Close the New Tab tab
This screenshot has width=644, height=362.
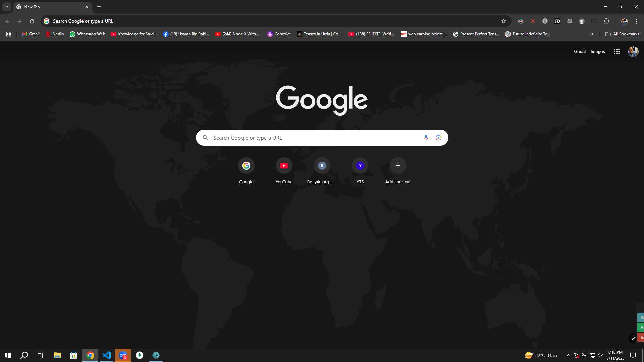(87, 7)
